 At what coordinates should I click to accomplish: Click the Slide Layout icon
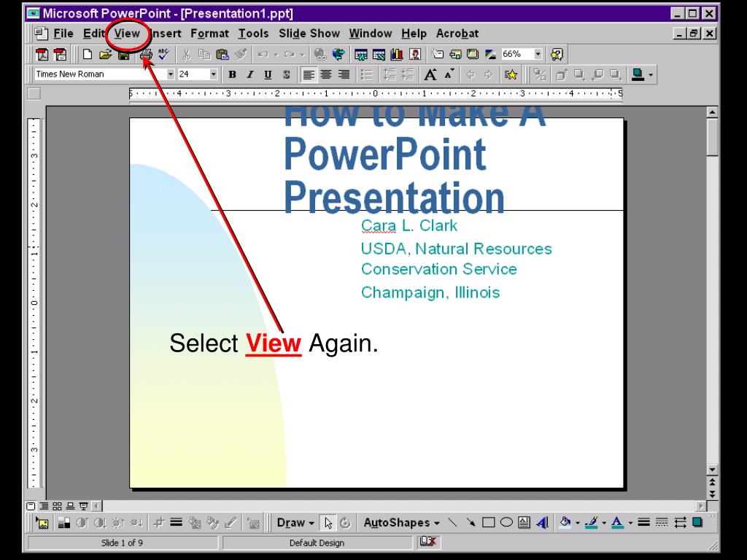tap(455, 54)
